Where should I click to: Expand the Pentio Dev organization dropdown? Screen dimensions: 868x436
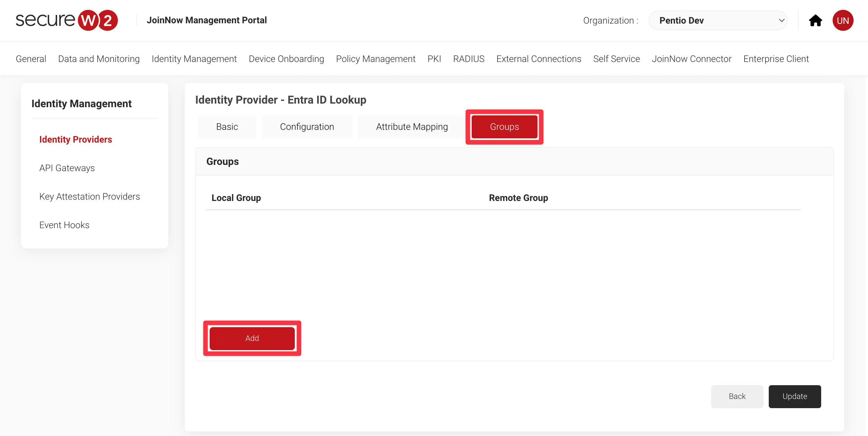pos(718,21)
